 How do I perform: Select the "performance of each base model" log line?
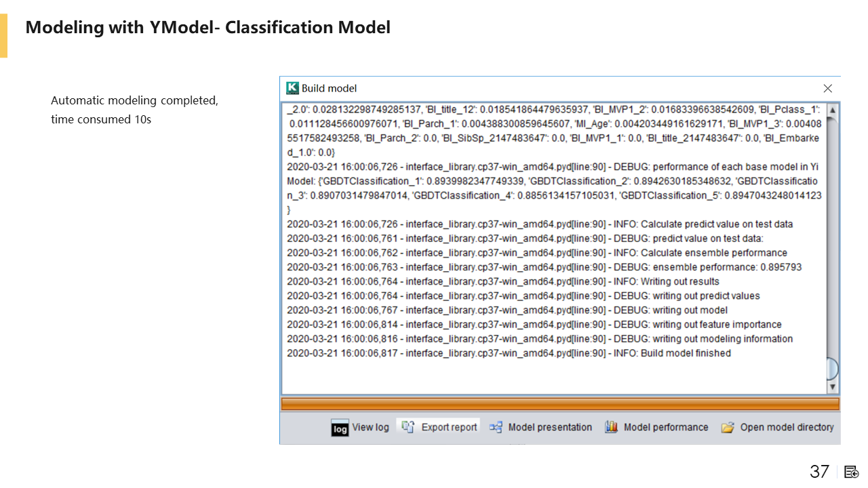[554, 188]
